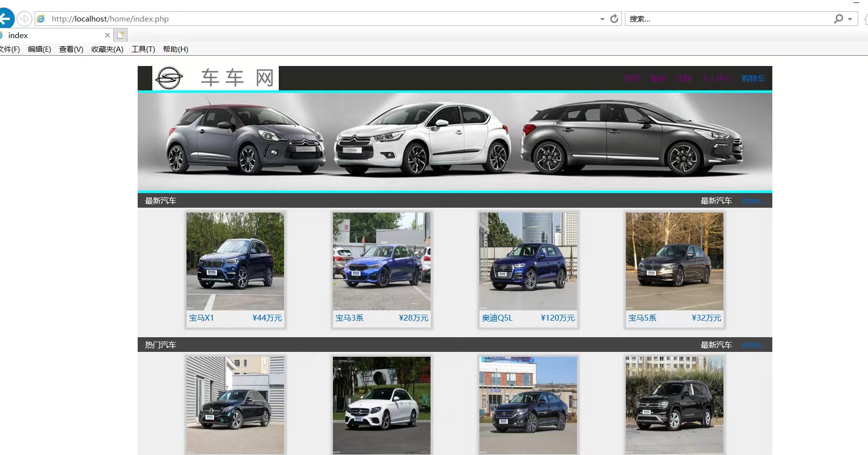Refresh the page with the reload icon
Screen dimensions: 868x455
[x=614, y=19]
